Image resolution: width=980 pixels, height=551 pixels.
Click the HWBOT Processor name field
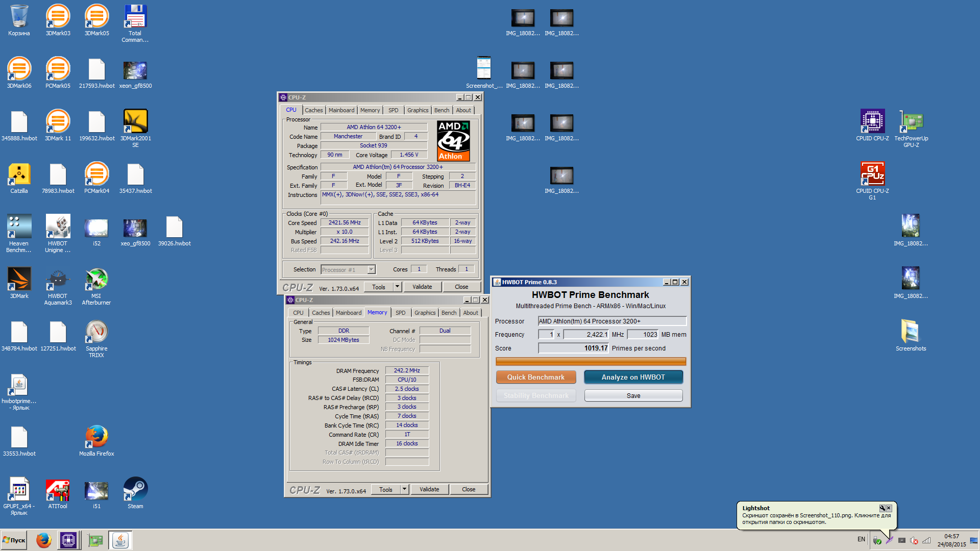pyautogui.click(x=612, y=321)
